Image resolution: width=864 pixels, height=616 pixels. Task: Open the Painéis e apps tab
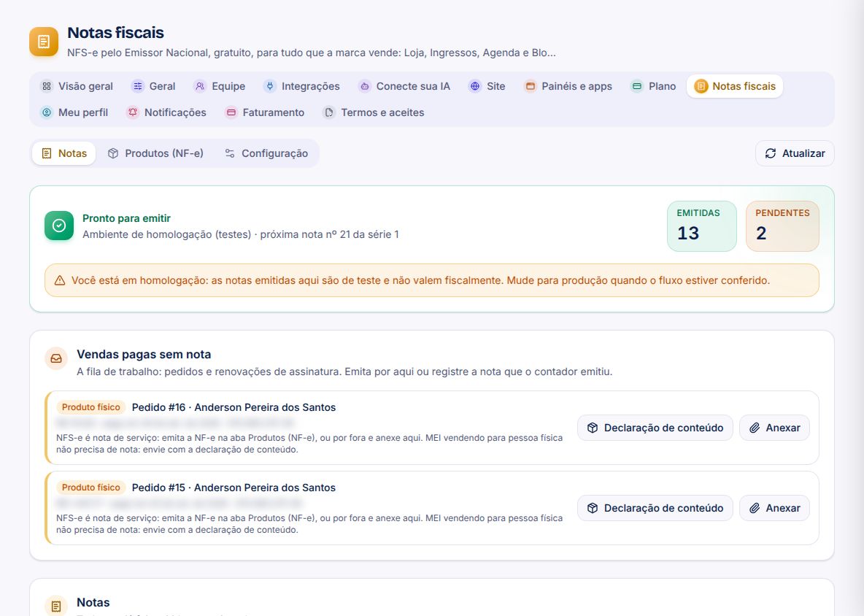[x=568, y=86]
